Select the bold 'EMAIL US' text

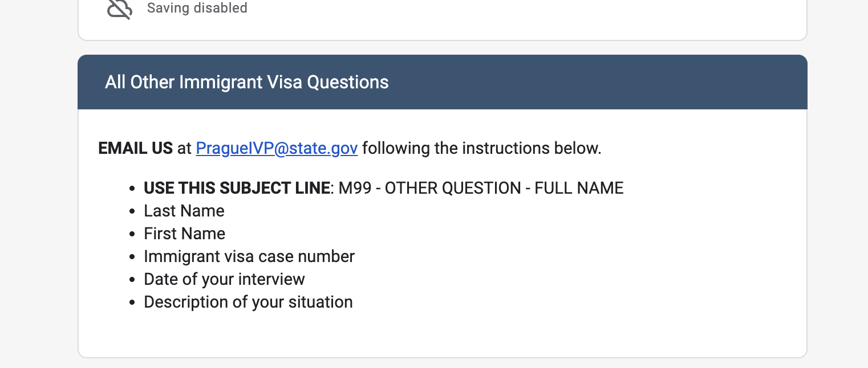point(136,148)
